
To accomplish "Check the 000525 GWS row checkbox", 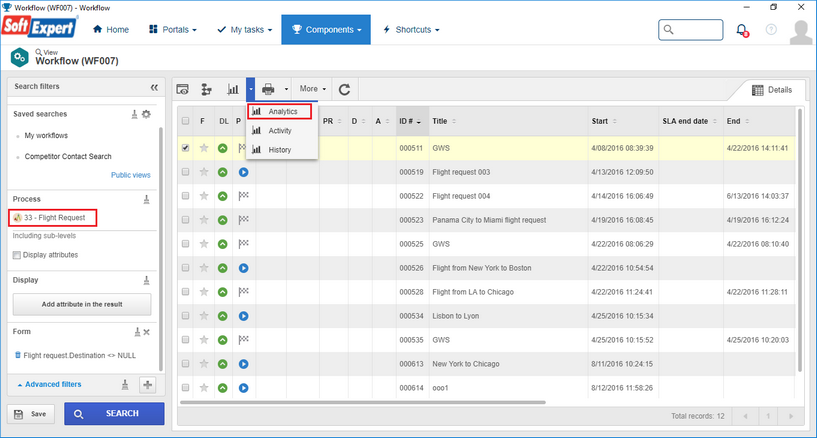I will click(185, 244).
